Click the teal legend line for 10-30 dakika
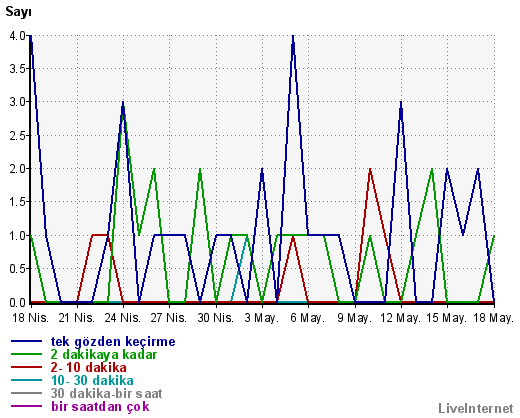The width and height of the screenshot is (520, 418). tap(26, 380)
